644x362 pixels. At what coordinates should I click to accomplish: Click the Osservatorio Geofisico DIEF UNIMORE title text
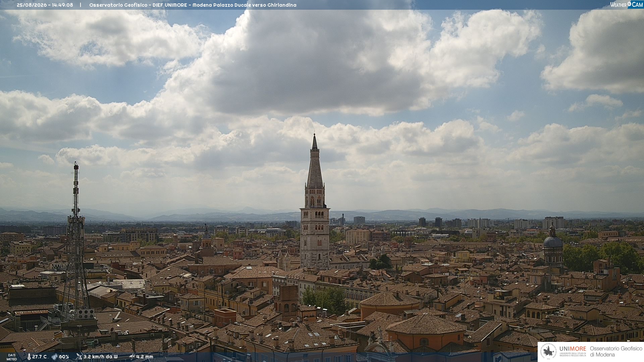(x=138, y=5)
